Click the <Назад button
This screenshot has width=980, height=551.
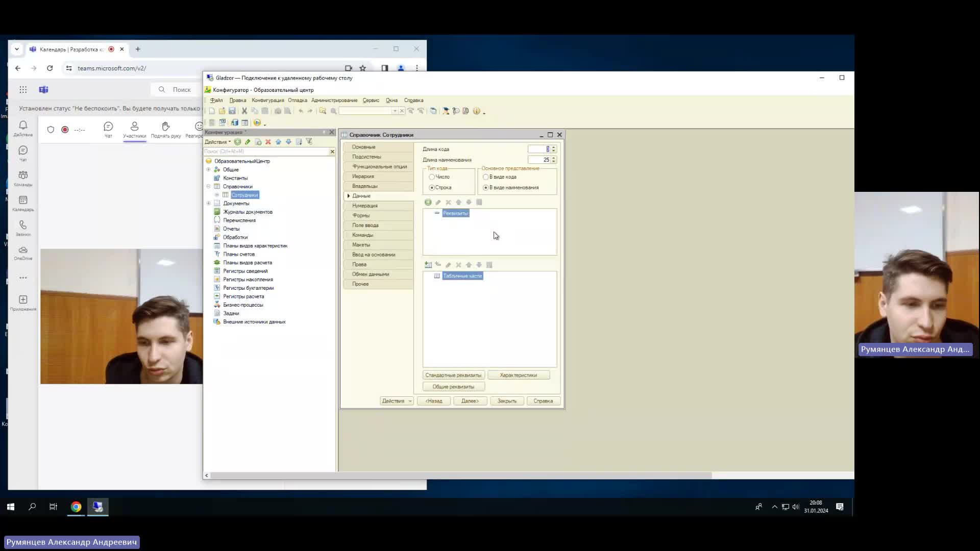point(434,401)
